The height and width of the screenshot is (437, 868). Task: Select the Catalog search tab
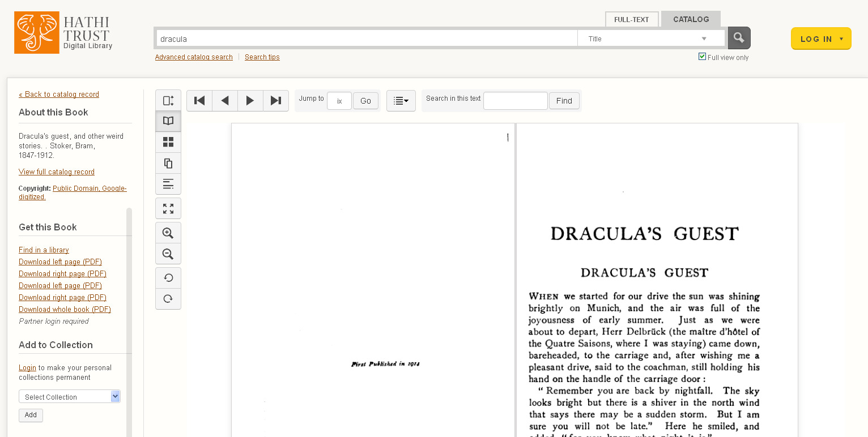(x=691, y=19)
